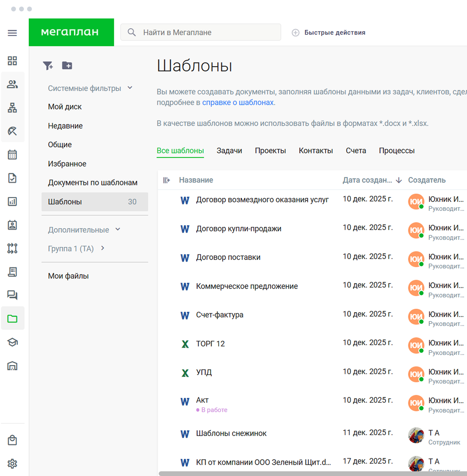Open the knowledge graduation cap icon
467x476 pixels.
pyautogui.click(x=12, y=342)
